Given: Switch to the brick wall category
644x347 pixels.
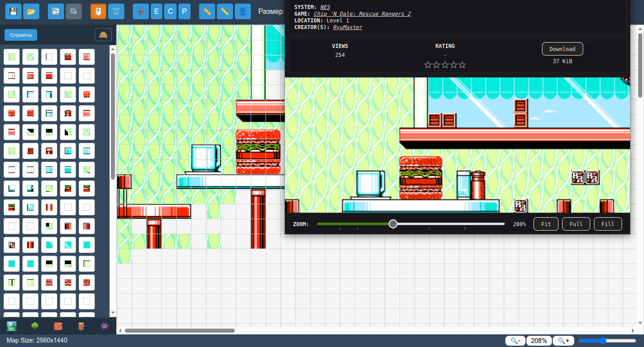Looking at the screenshot, I should [x=58, y=326].
